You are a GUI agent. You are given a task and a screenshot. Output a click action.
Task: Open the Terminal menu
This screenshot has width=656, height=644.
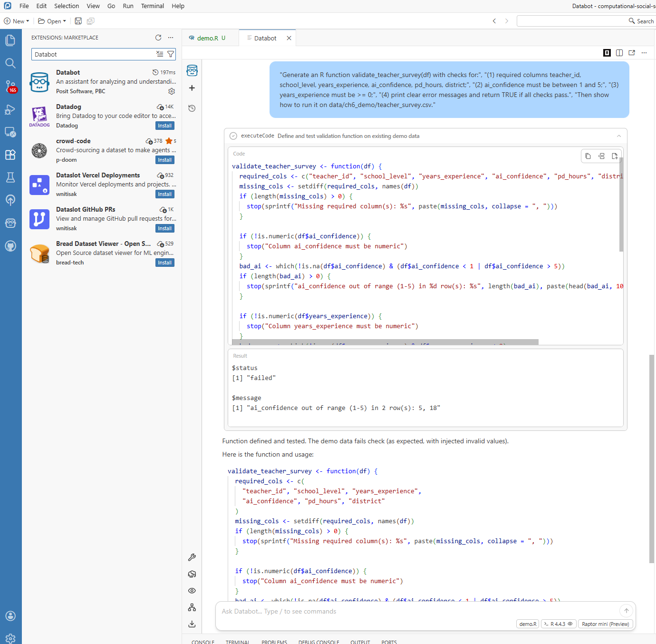coord(152,6)
